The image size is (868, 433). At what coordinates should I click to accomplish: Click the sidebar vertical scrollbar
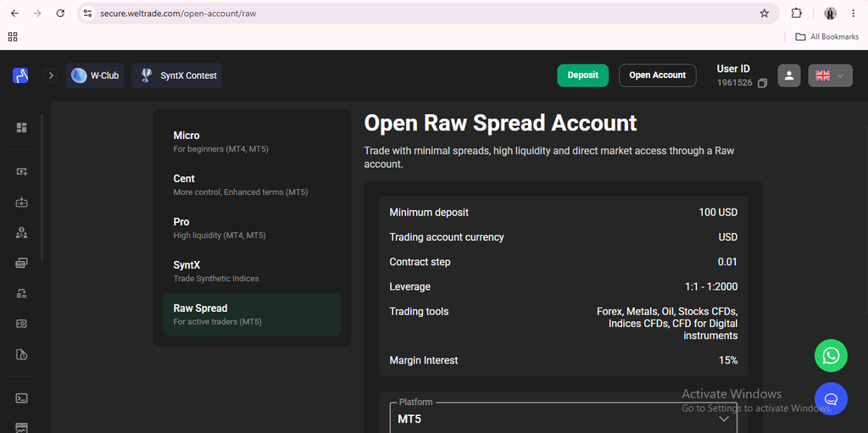(x=42, y=187)
